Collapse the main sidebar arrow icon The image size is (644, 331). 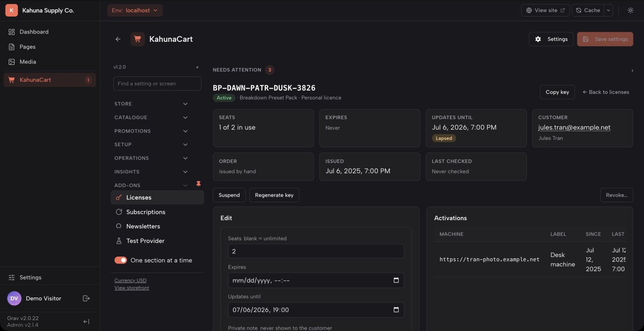[86, 322]
